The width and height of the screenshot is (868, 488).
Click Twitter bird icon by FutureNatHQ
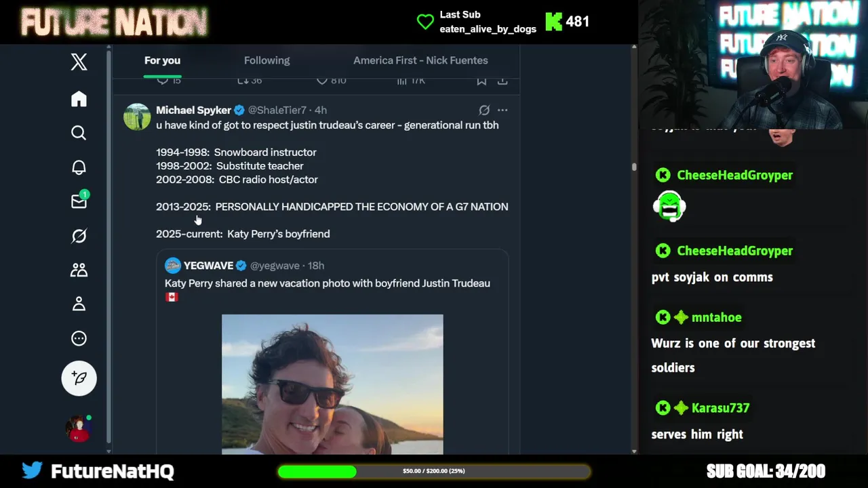point(32,470)
